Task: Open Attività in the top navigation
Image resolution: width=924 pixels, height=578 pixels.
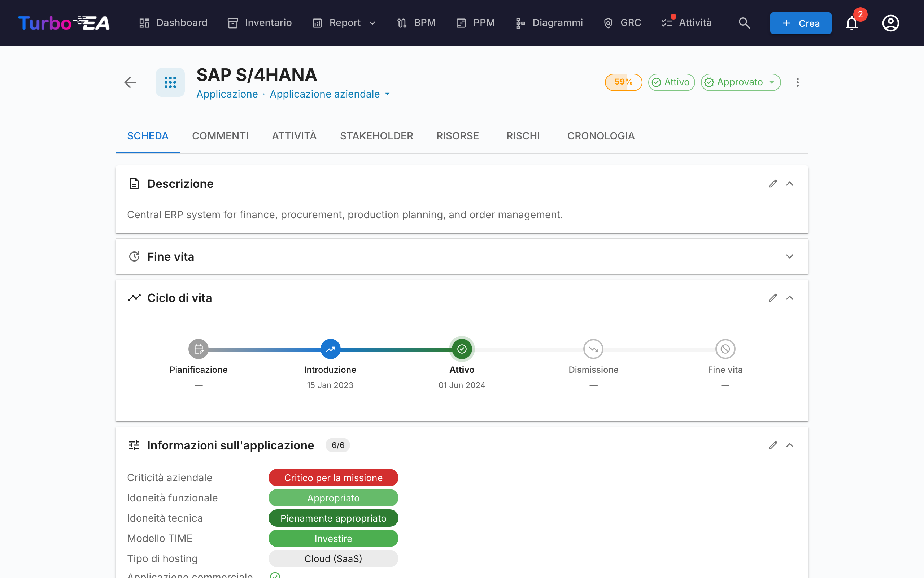Action: [687, 23]
